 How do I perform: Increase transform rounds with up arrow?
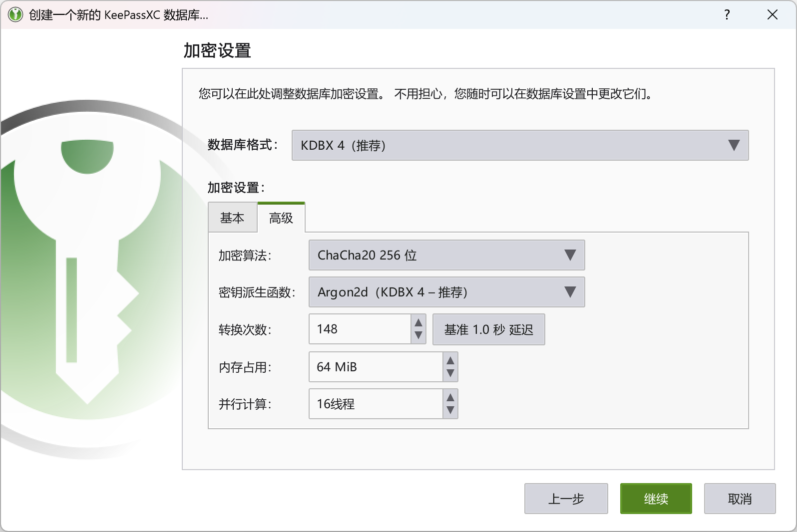tap(418, 322)
